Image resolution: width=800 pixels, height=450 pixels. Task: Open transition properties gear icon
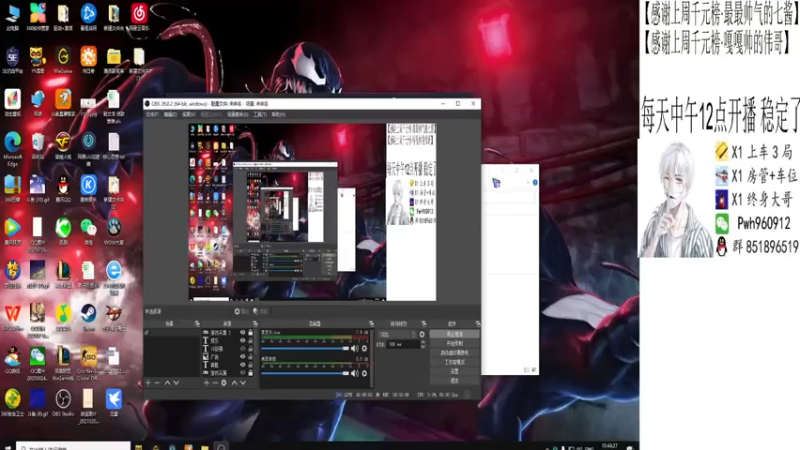421,334
